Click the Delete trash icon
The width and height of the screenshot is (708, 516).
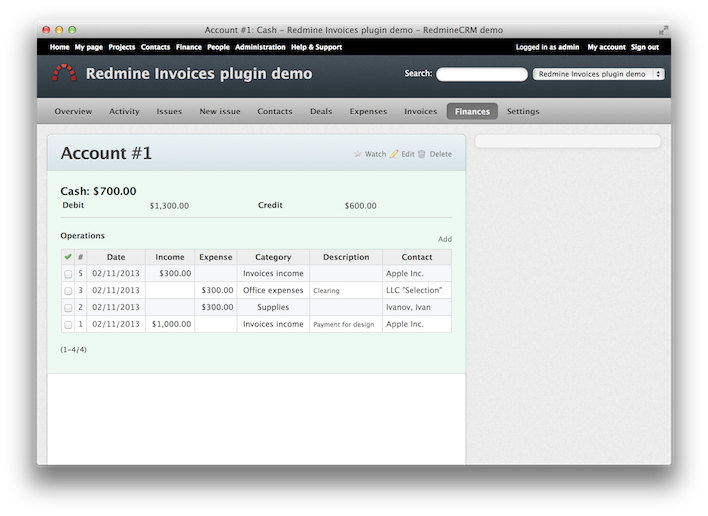(422, 154)
